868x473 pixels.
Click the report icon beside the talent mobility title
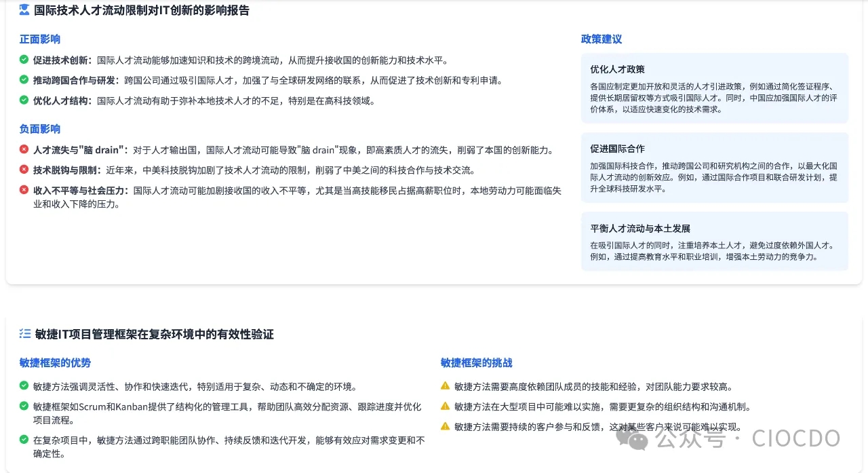pyautogui.click(x=24, y=10)
